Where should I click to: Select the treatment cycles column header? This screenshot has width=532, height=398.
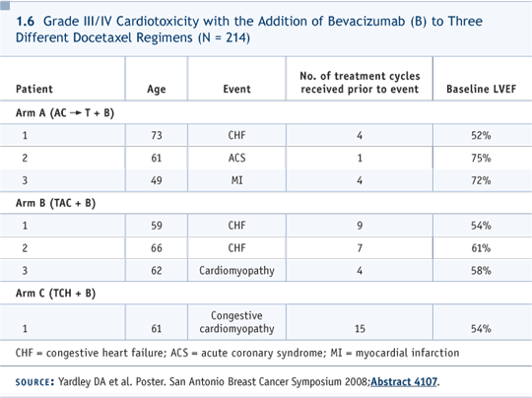tap(360, 83)
